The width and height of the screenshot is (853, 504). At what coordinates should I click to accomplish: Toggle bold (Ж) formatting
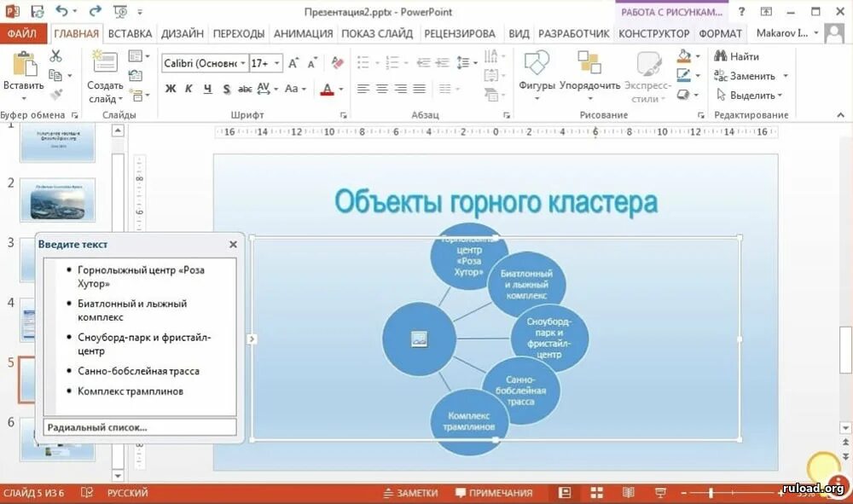point(171,89)
